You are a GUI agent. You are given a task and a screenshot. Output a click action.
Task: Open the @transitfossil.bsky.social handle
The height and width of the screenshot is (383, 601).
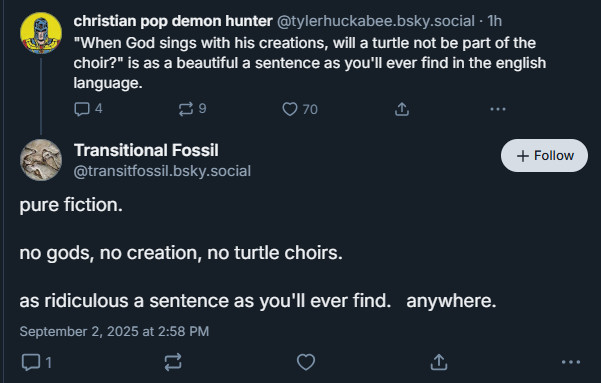click(162, 171)
